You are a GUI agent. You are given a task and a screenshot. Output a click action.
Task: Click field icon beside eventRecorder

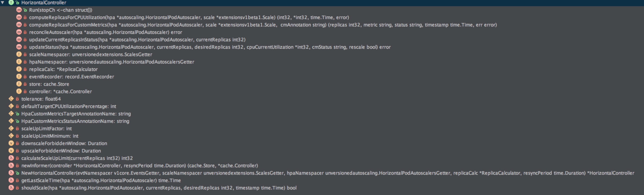[19, 76]
